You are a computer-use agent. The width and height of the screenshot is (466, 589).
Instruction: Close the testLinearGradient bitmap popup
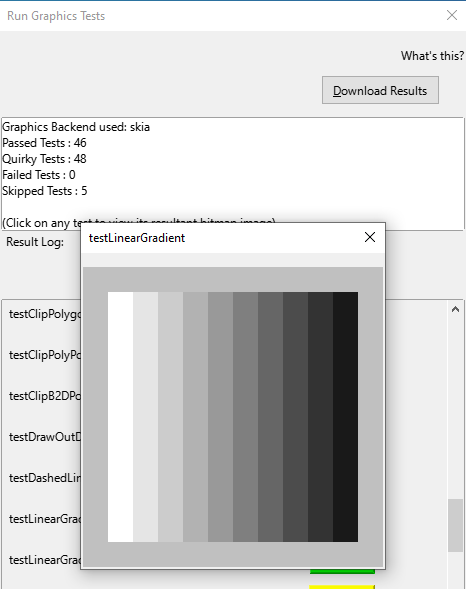(x=370, y=237)
